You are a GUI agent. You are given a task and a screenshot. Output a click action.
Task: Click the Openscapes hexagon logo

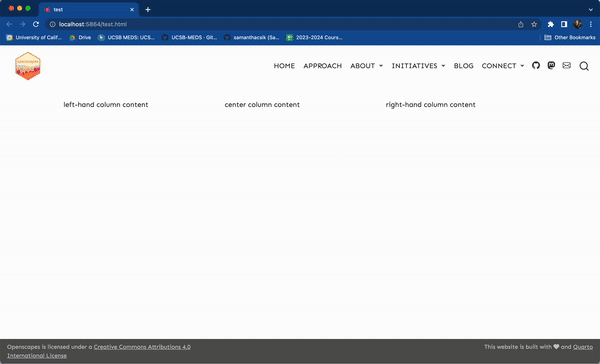pyautogui.click(x=28, y=66)
